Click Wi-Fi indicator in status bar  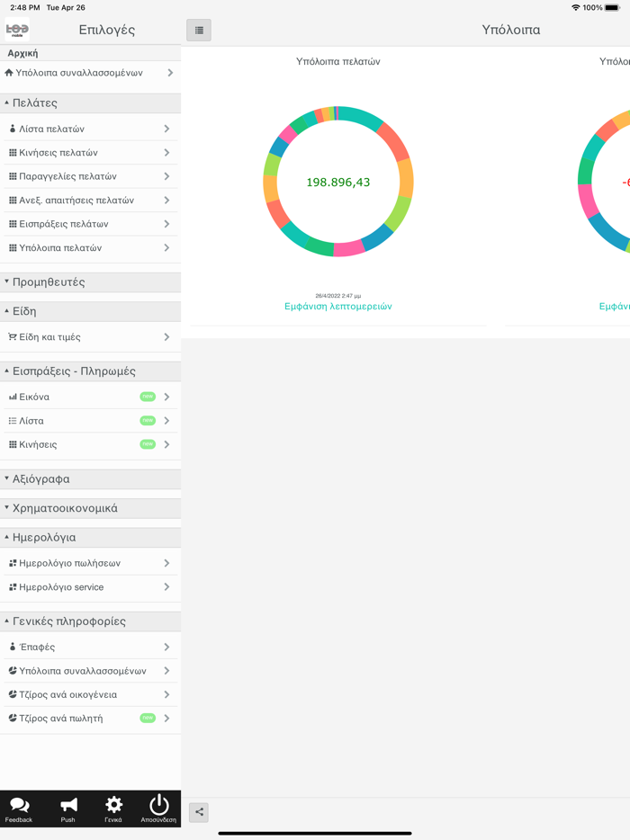click(575, 7)
